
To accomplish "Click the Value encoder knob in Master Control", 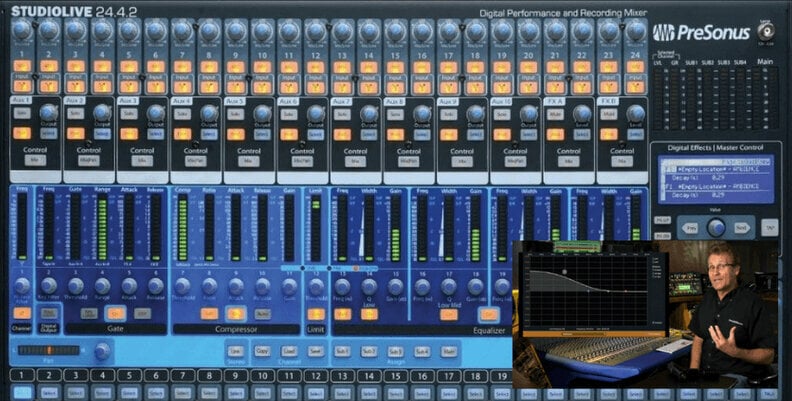I will 716,228.
